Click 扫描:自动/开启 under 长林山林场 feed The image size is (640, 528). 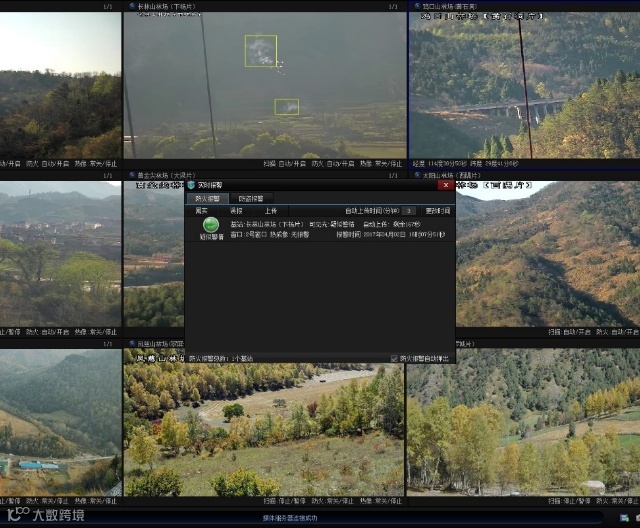click(284, 164)
